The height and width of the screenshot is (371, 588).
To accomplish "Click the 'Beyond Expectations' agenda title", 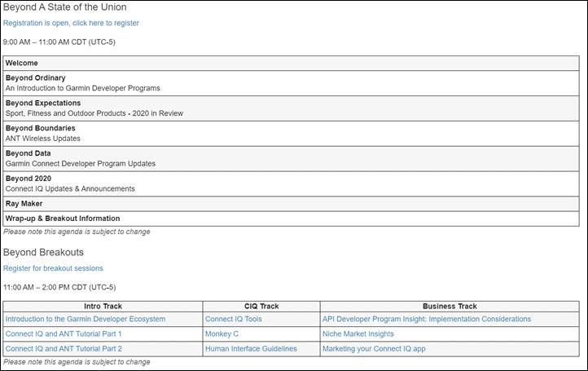I will (42, 103).
